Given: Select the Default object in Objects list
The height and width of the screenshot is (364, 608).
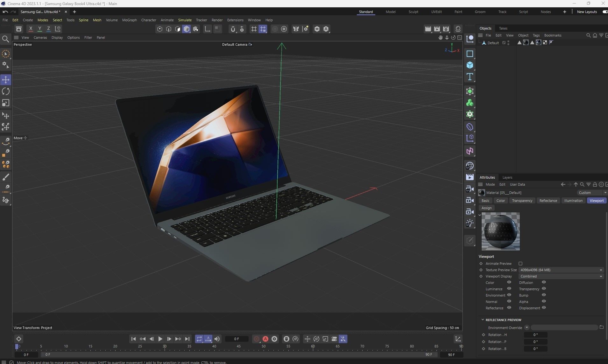Looking at the screenshot, I should tap(493, 43).
